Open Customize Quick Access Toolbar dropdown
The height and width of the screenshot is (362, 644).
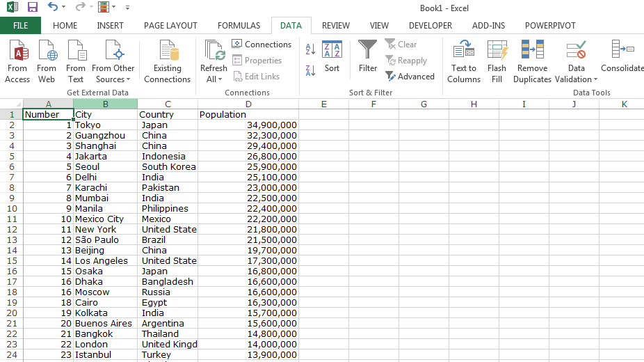click(x=127, y=8)
